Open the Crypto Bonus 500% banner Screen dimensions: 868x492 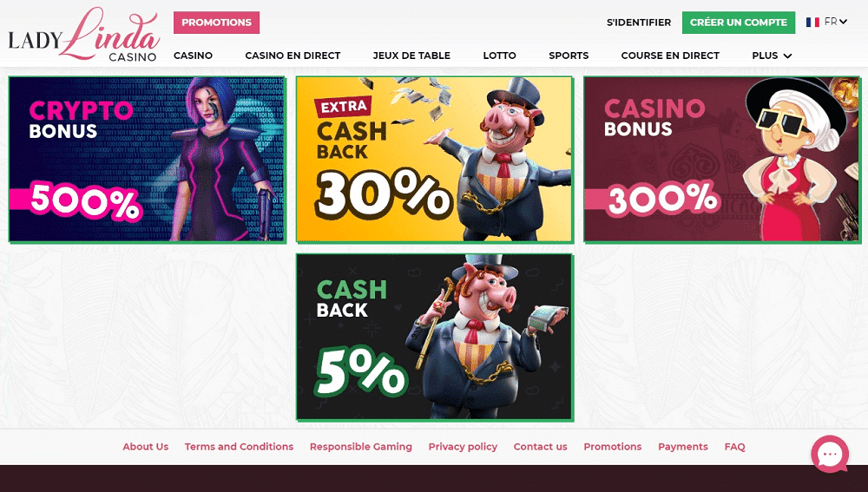148,160
